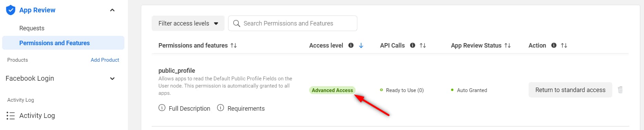Screen dimensions: 644x130
Task: Click the App Review shield icon
Action: [11, 10]
